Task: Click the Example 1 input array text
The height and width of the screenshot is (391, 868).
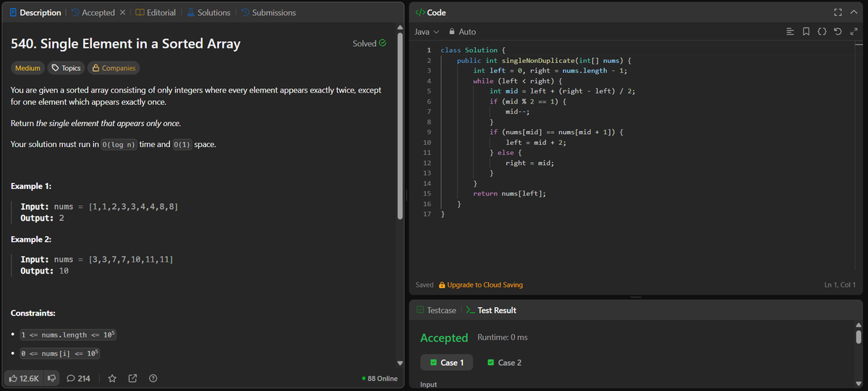Action: [x=132, y=207]
